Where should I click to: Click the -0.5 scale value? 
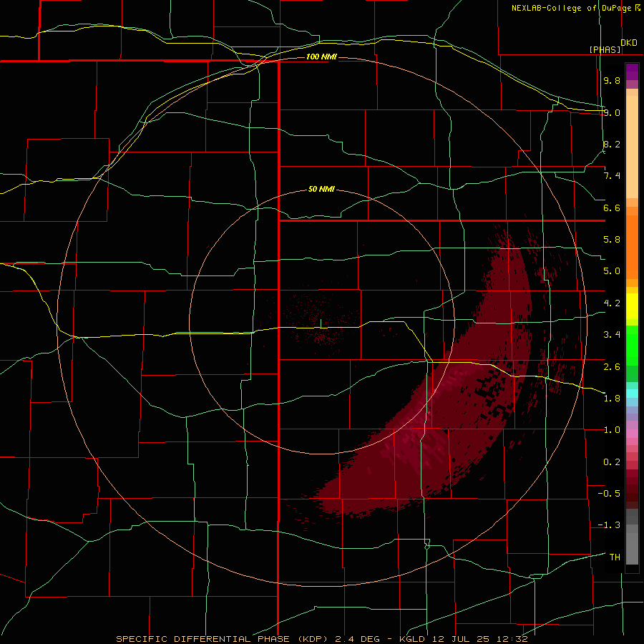(x=609, y=494)
